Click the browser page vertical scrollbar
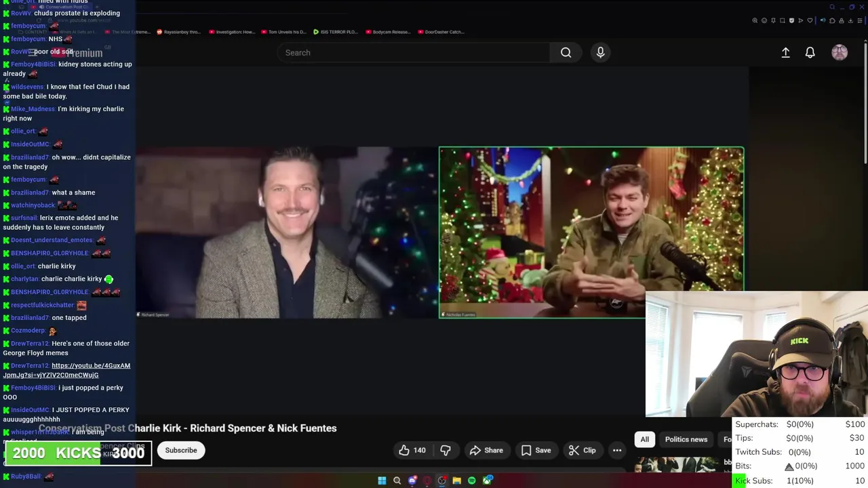This screenshot has height=488, width=868. (865, 102)
